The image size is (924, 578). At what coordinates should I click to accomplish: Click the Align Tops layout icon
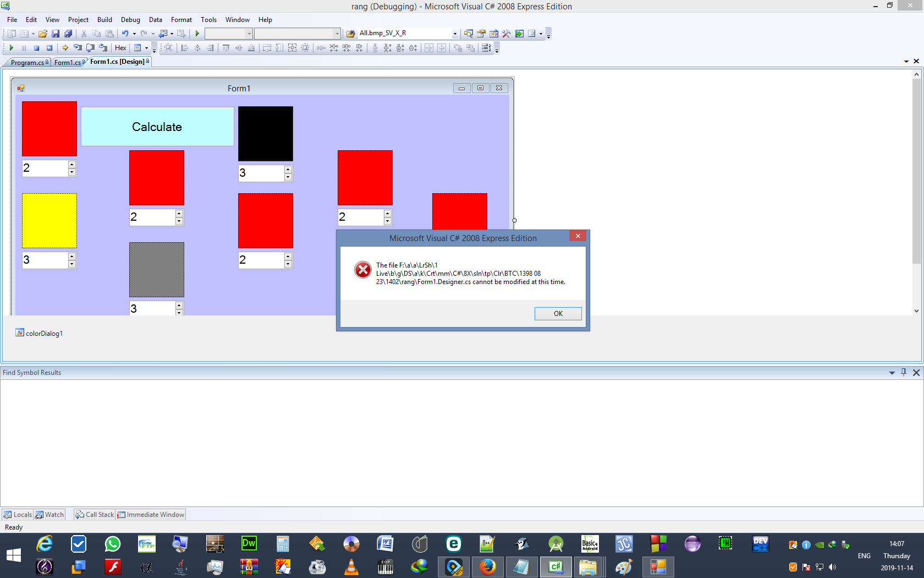226,48
